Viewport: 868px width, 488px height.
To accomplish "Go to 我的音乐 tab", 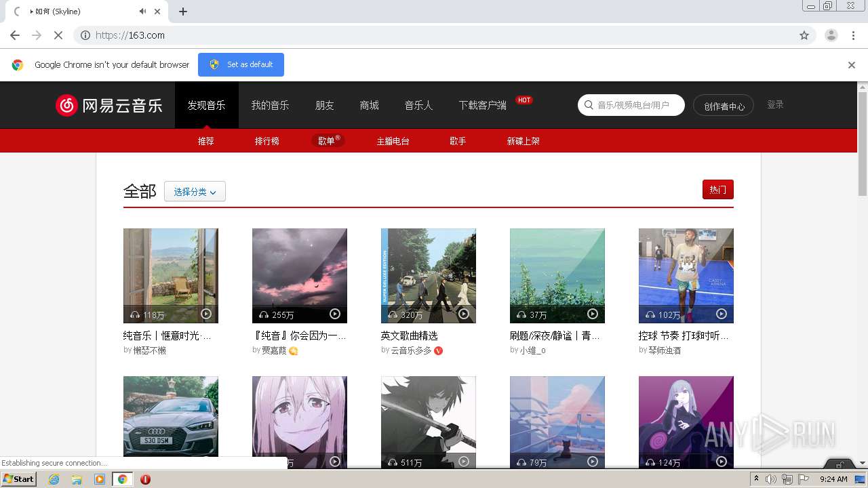I will (270, 105).
